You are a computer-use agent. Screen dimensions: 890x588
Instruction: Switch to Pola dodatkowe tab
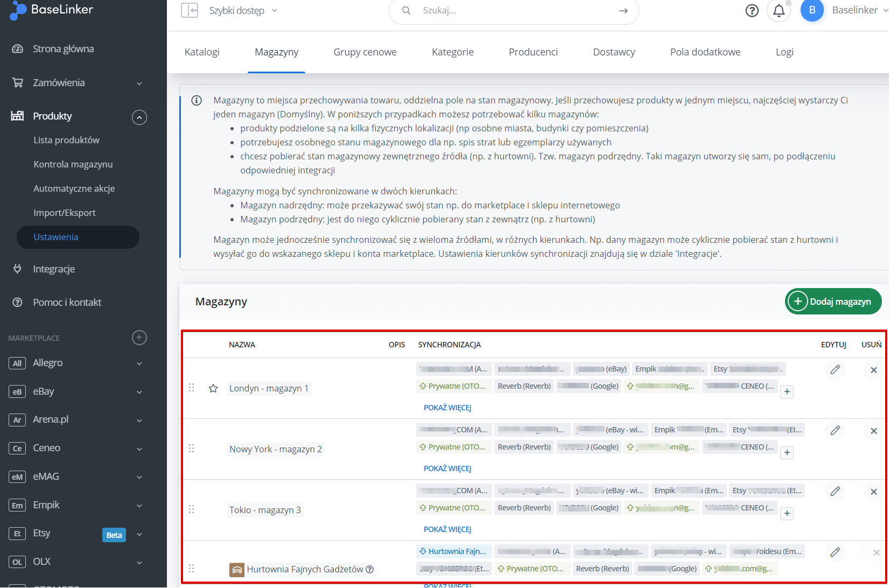[705, 52]
